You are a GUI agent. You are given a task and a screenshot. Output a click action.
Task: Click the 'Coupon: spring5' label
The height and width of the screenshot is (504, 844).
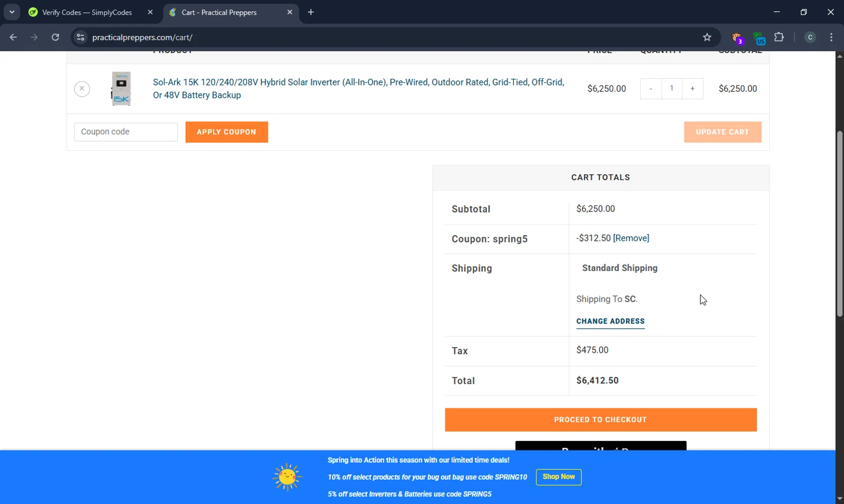[x=490, y=239]
